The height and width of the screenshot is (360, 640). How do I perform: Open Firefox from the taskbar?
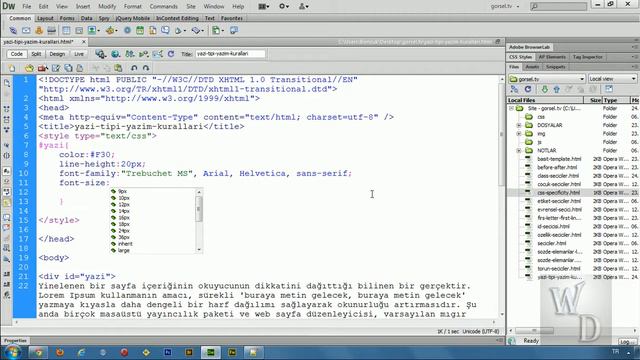tap(60, 352)
